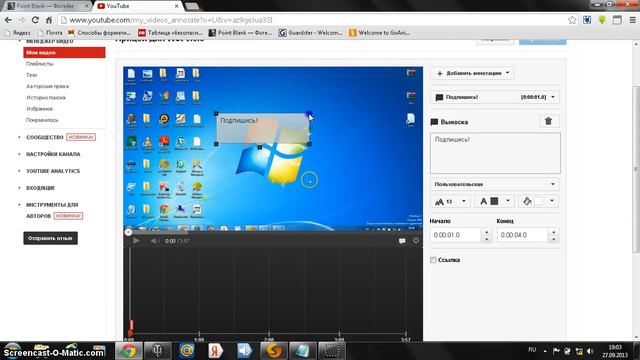Open the Пользовательская style dropdown
Screen dimensions: 640x360
pyautogui.click(x=495, y=184)
